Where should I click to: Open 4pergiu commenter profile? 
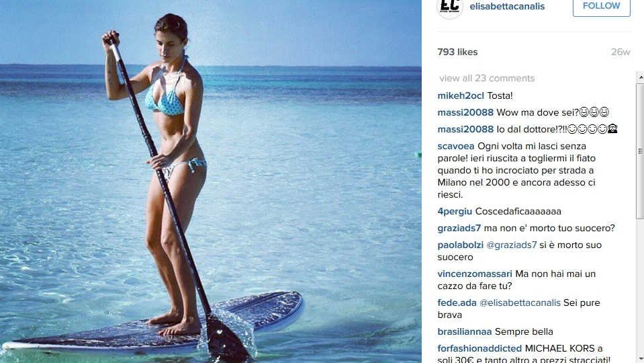pos(455,212)
